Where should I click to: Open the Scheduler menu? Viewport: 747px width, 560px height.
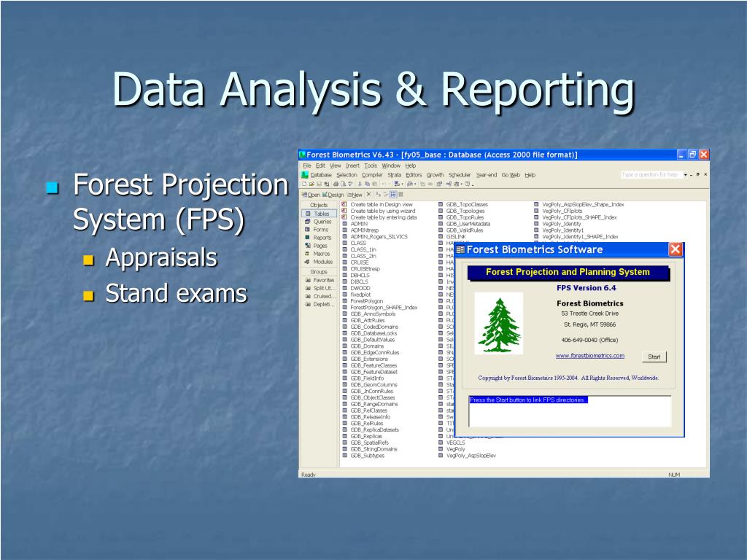click(460, 175)
